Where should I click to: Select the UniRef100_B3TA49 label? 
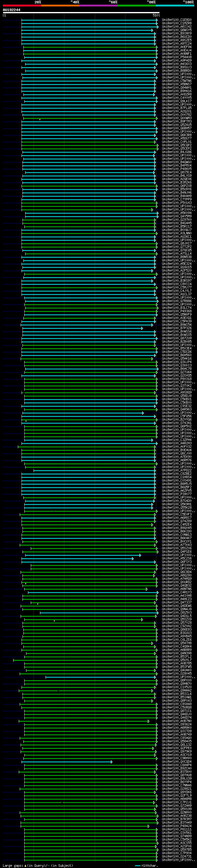point(177,822)
